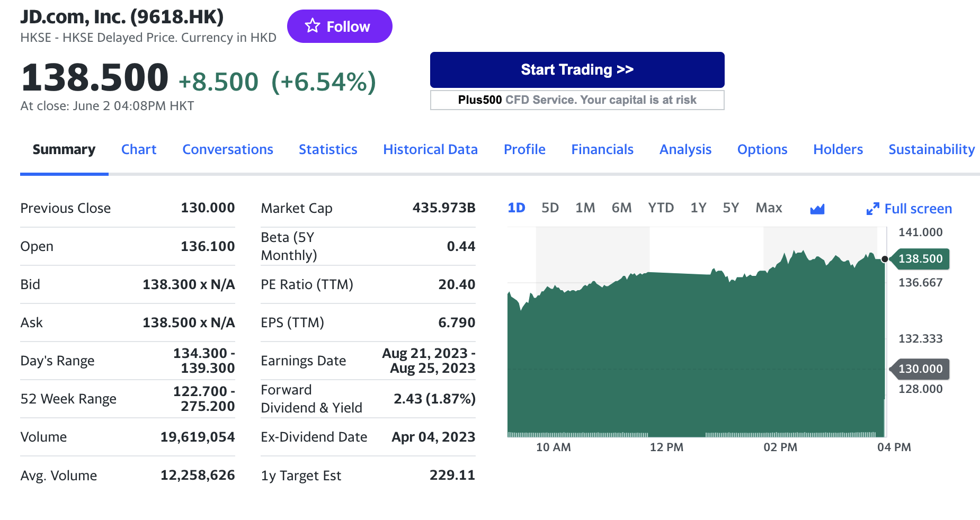Click the Earnings Date label
Viewport: 980px width, 520px height.
(x=303, y=361)
